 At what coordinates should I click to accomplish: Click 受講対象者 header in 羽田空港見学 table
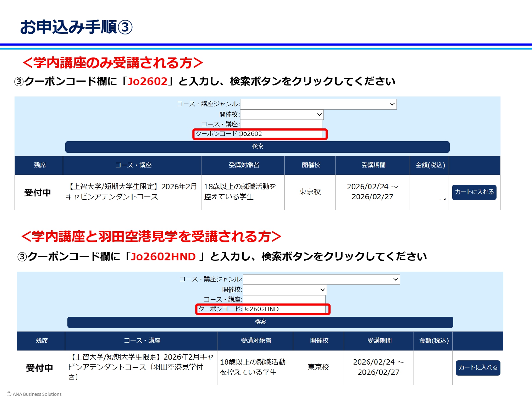(x=256, y=340)
